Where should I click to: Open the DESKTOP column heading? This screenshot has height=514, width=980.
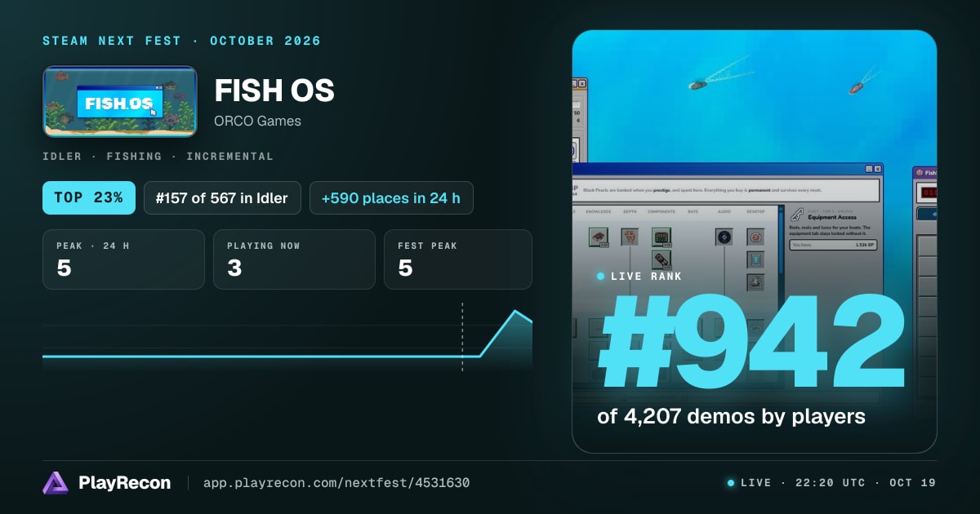click(x=755, y=211)
